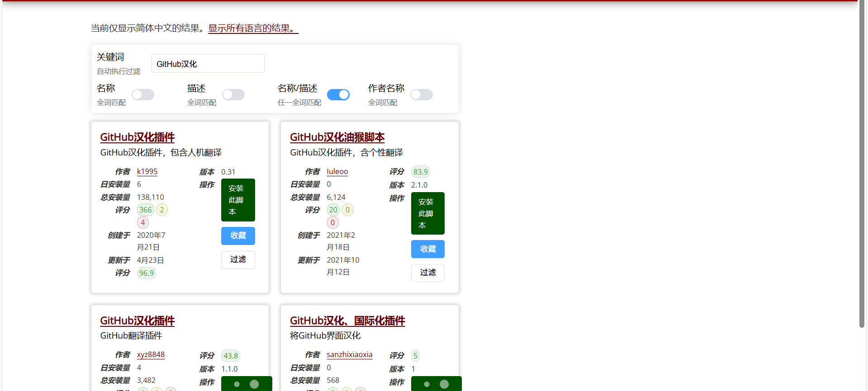
Task: Open GitHub汉化插件 script described GitHub翻译插件
Action: [x=138, y=320]
